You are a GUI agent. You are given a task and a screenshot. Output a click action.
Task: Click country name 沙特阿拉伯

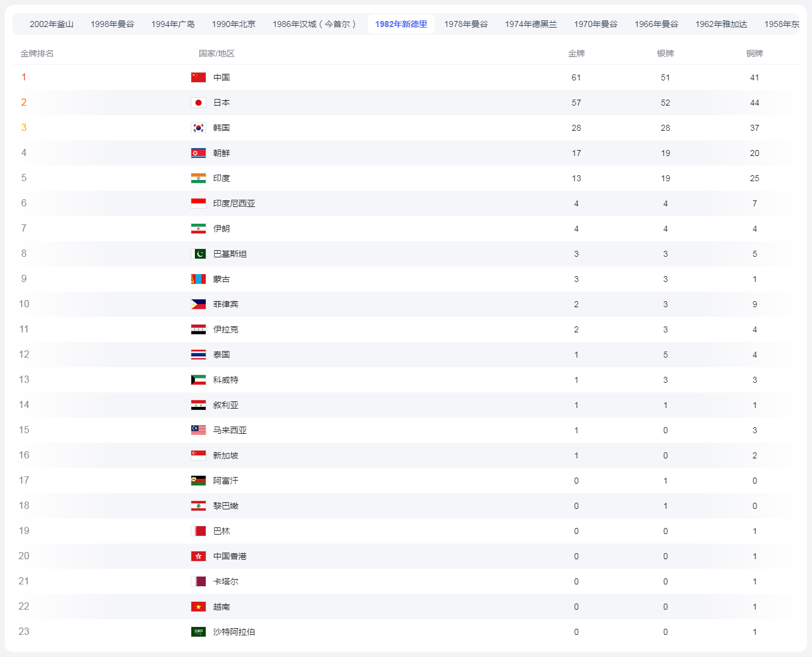[234, 632]
